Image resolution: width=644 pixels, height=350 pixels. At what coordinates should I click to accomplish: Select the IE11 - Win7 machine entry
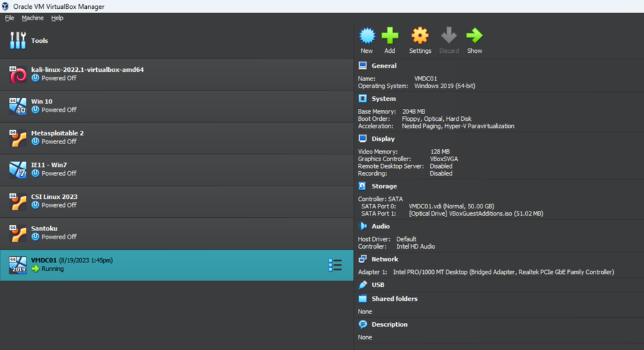click(177, 170)
